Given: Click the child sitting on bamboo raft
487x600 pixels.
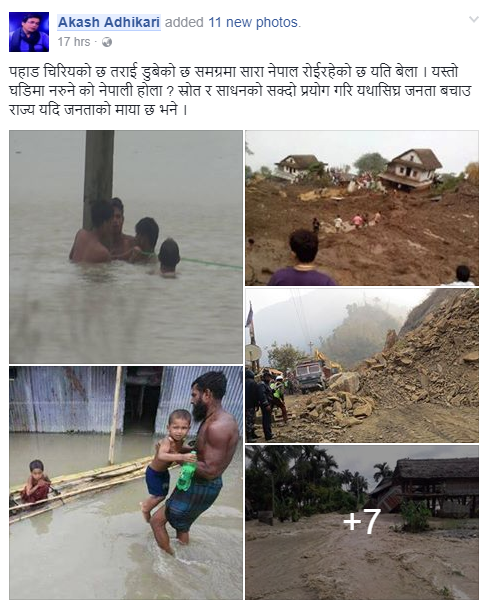Looking at the screenshot, I should click(36, 481).
